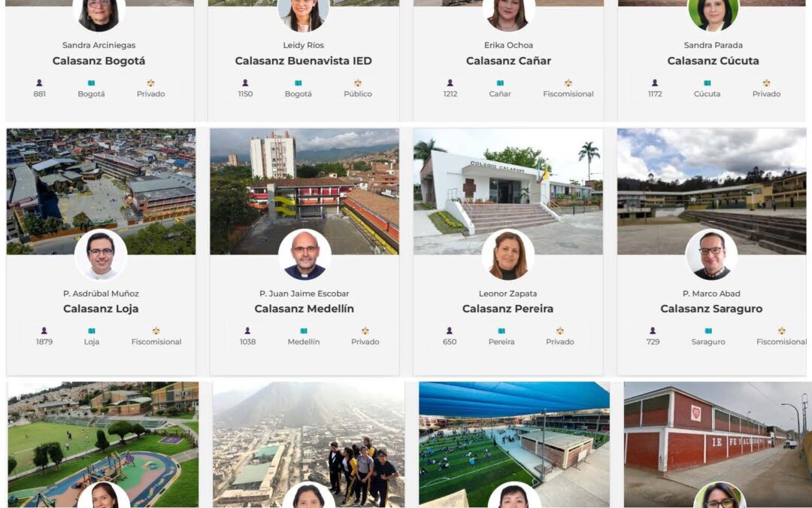Click P. Juan Jaime Escobar's portrait
The height and width of the screenshot is (508, 812).
point(304,255)
